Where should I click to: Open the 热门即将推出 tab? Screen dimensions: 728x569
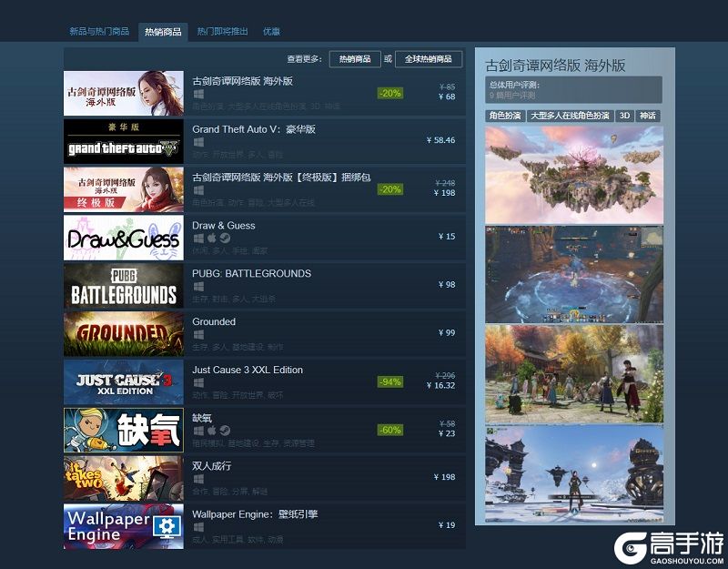pyautogui.click(x=222, y=32)
